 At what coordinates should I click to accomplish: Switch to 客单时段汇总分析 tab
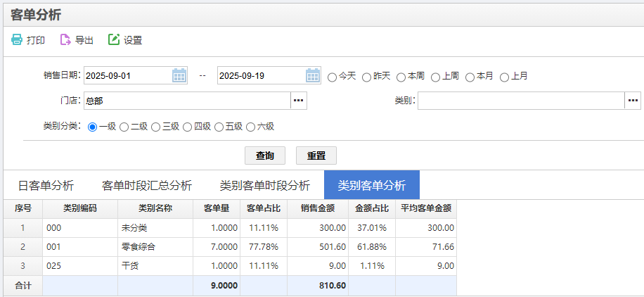[x=147, y=186]
